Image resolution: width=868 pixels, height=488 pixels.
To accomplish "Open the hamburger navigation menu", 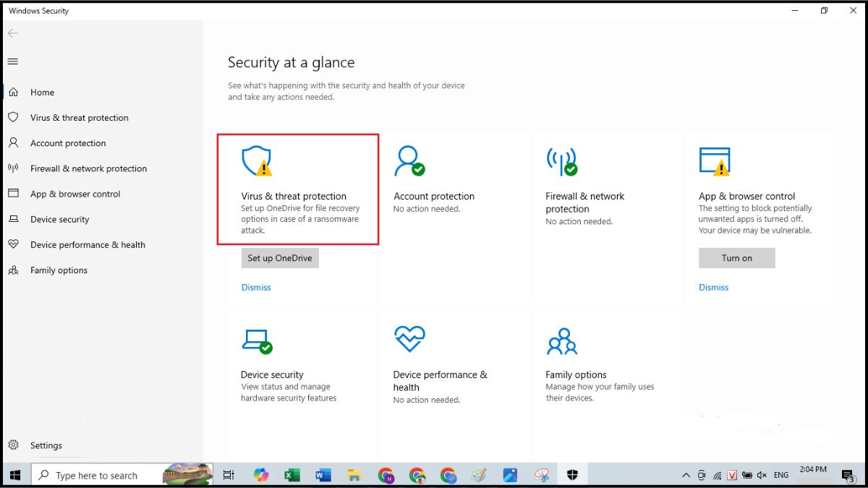I will (x=13, y=61).
